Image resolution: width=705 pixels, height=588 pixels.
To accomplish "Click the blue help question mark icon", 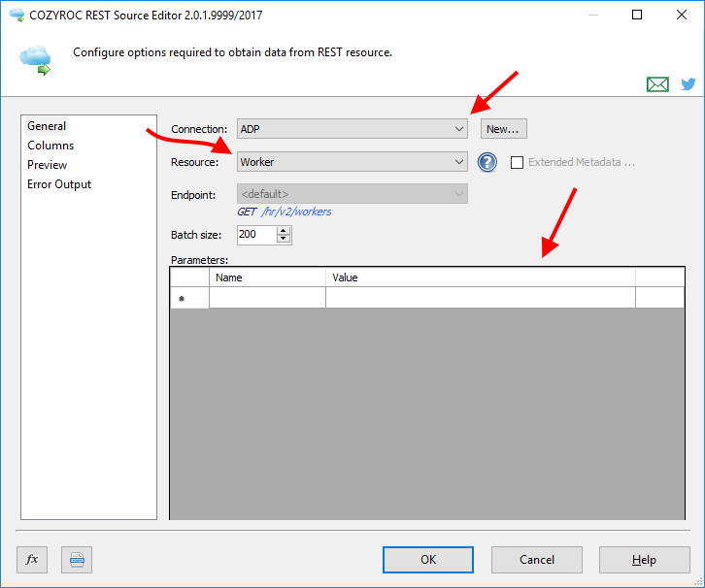I will click(x=487, y=162).
